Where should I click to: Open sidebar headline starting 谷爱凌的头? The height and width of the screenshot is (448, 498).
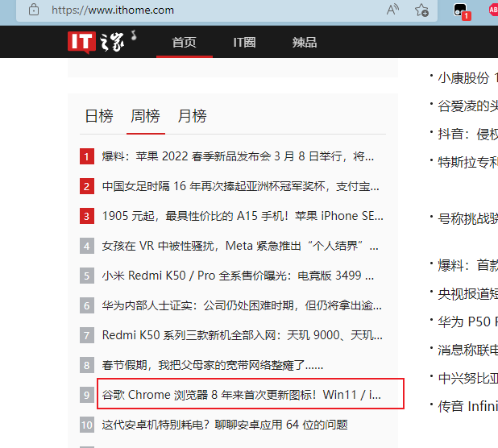(x=468, y=106)
